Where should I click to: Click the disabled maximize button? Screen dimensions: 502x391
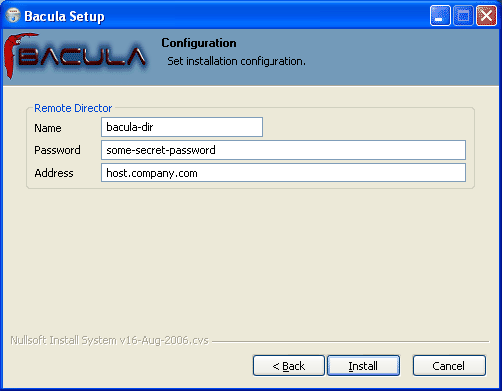point(463,16)
